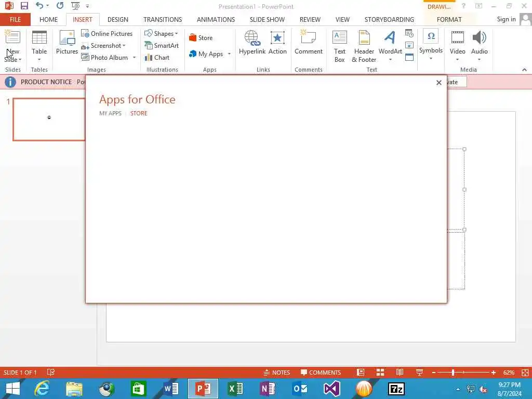Start presentation from beginning icon
This screenshot has width=532, height=399.
point(75,6)
